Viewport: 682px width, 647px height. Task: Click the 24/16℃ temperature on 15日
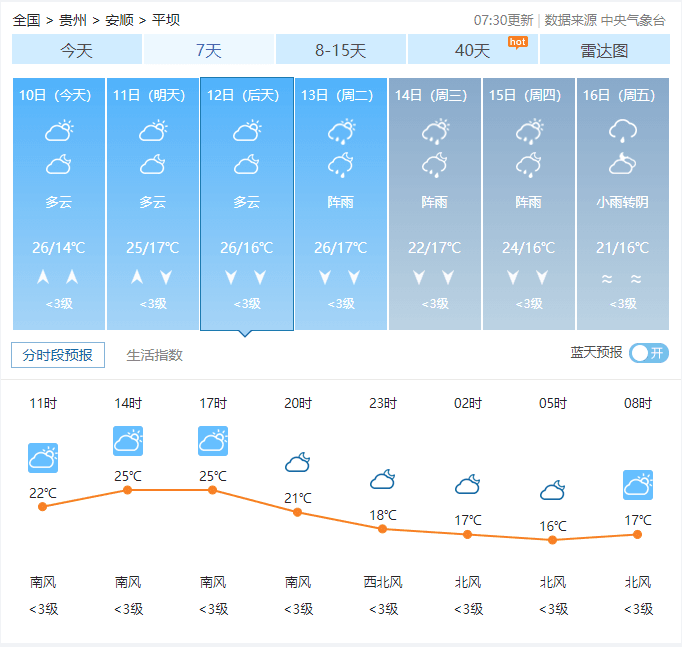tap(529, 248)
